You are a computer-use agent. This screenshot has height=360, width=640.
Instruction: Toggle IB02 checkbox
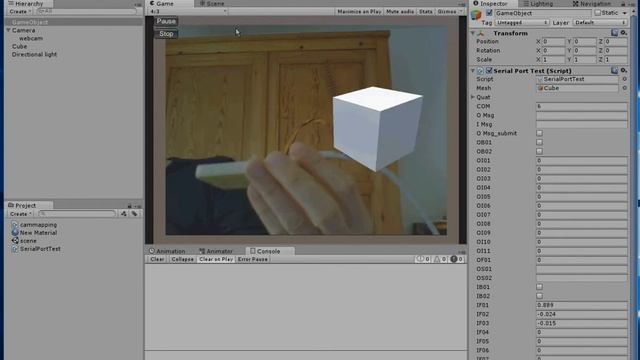(x=540, y=296)
